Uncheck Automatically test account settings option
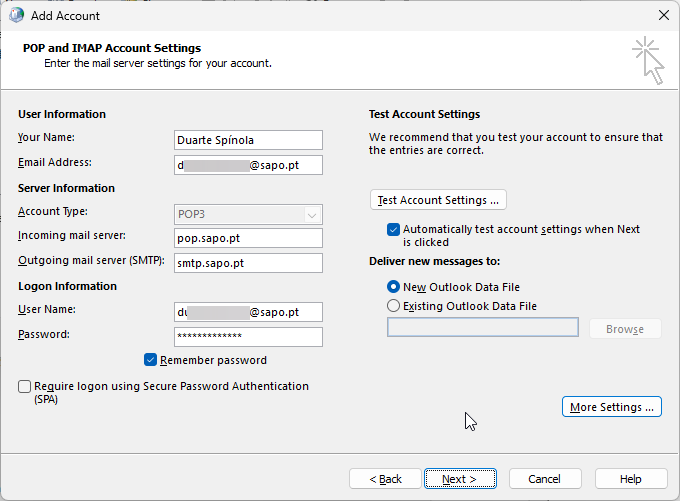Viewport: 680px width, 501px height. tap(393, 229)
